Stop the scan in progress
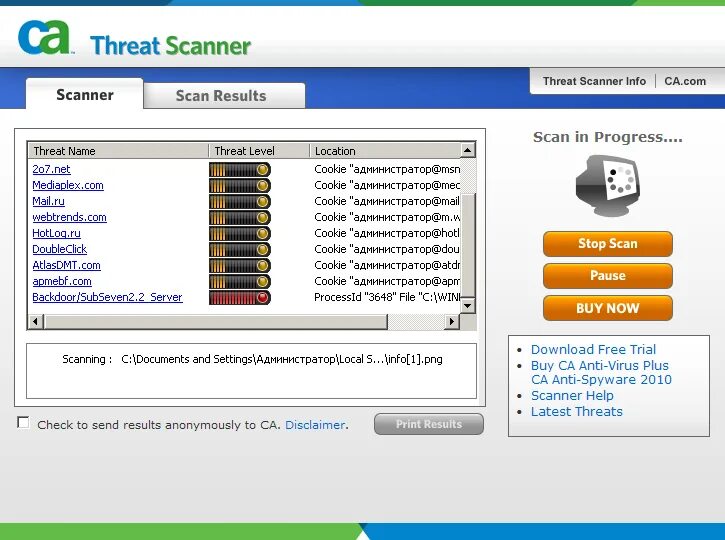Image resolution: width=725 pixels, height=540 pixels. (x=608, y=244)
